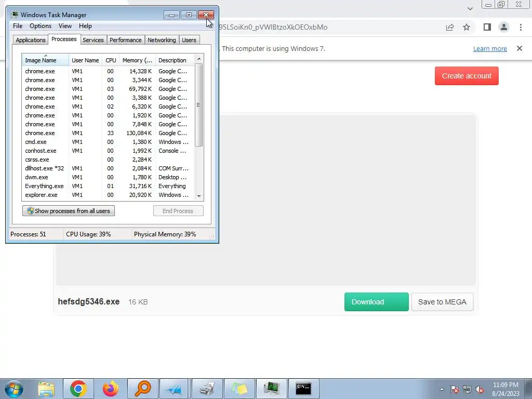Sort by the Description column header
The height and width of the screenshot is (399, 532).
coord(175,60)
